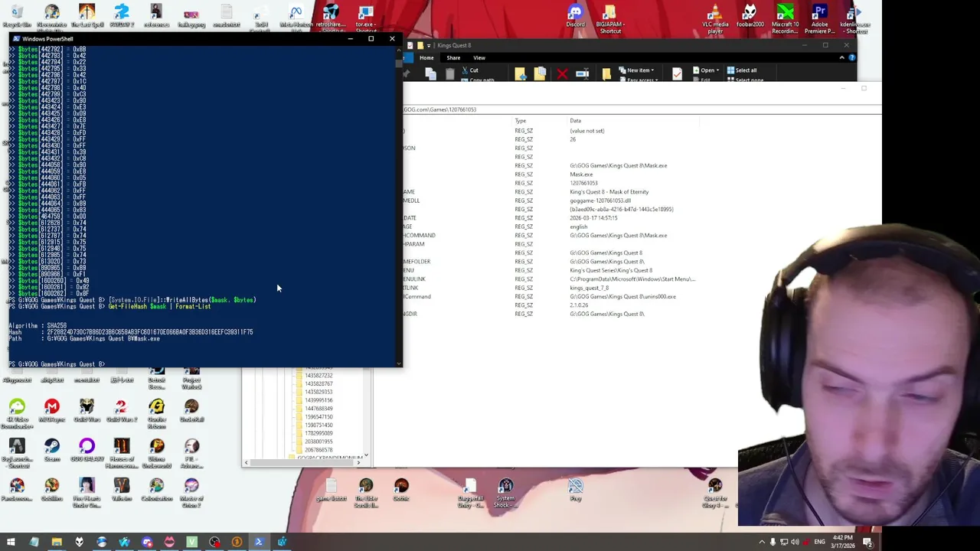
Task: Select the Mask.exe data value
Action: coord(581,174)
